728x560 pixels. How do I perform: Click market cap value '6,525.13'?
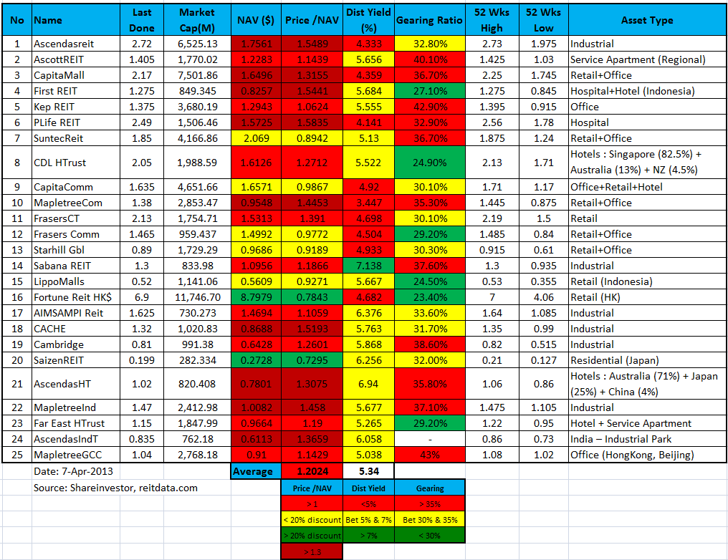[197, 44]
